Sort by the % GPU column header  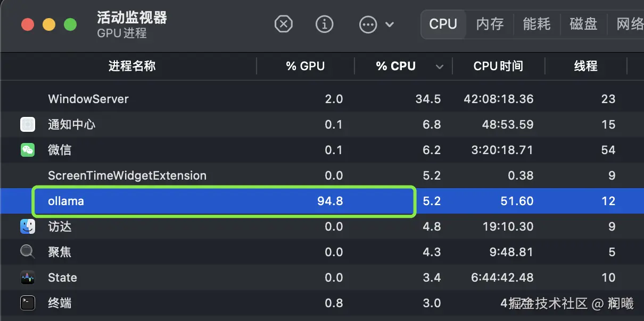coord(305,66)
